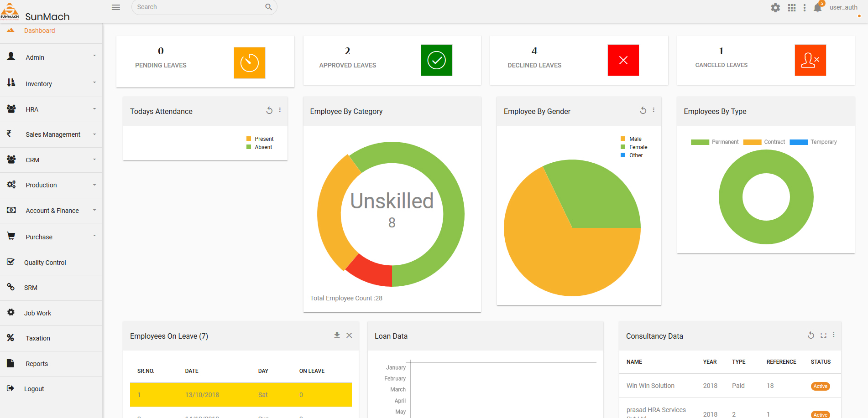Download the Employees On Leave list
This screenshot has width=868, height=418.
click(x=337, y=335)
